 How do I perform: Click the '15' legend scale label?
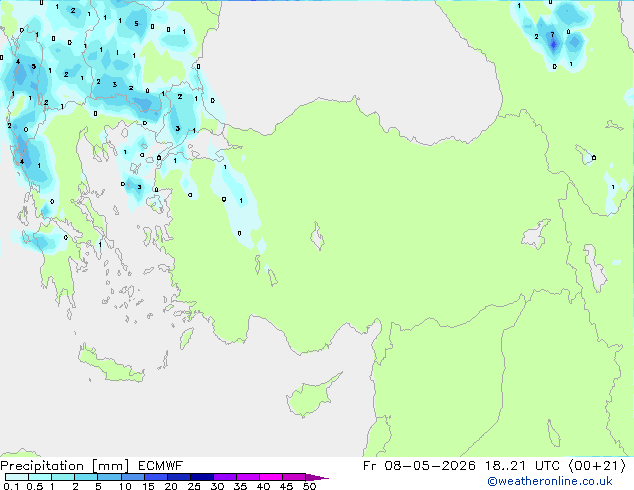(x=148, y=486)
